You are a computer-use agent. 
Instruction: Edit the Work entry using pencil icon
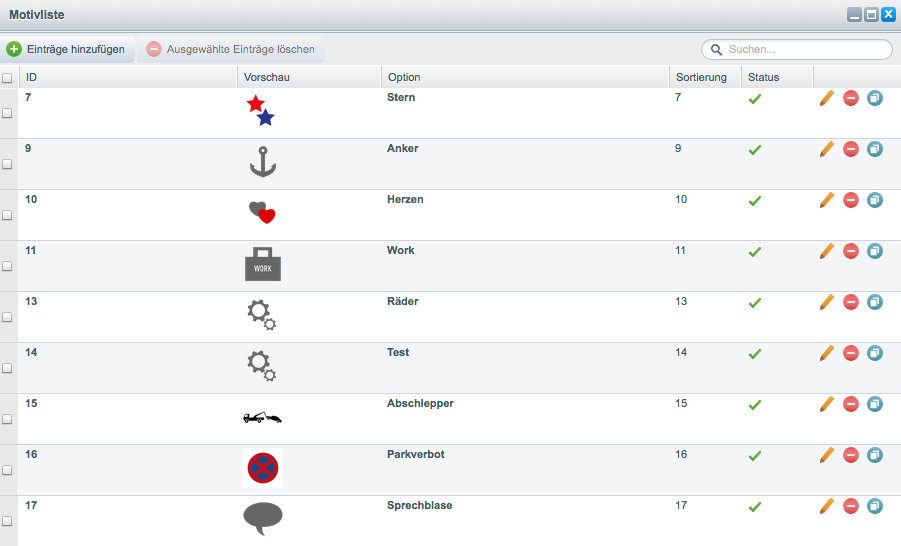[x=826, y=251]
